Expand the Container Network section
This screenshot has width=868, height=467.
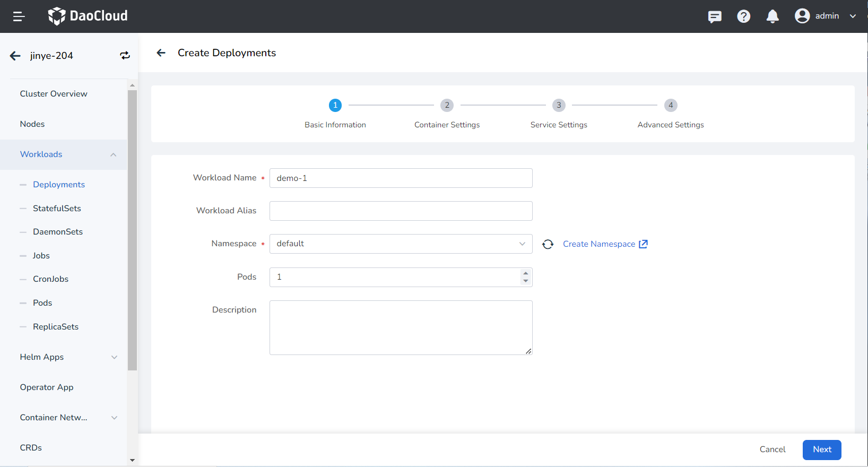pos(114,418)
